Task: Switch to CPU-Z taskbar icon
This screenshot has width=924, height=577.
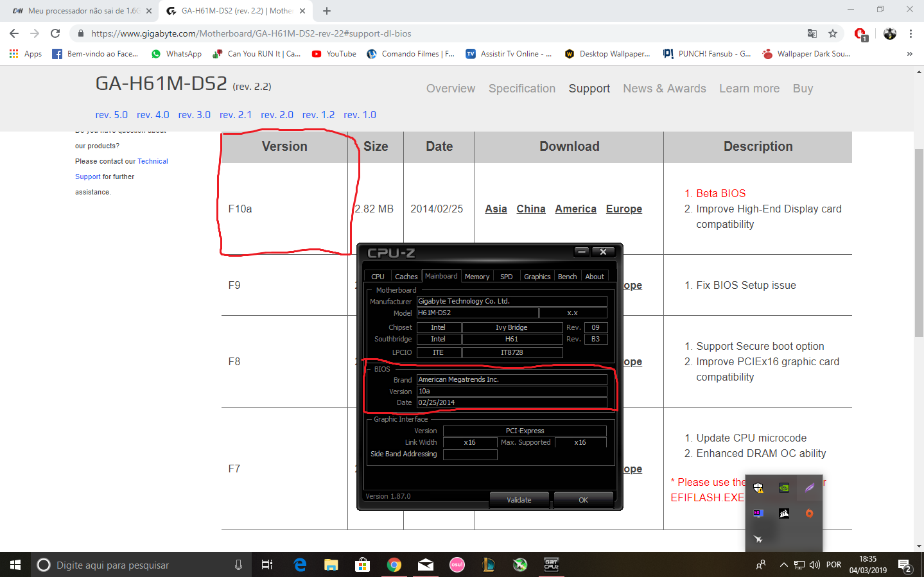Action: click(551, 565)
